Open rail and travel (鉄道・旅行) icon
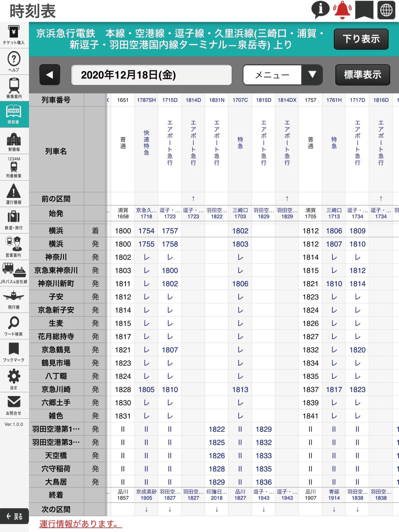The height and width of the screenshot is (532, 399). (x=14, y=220)
